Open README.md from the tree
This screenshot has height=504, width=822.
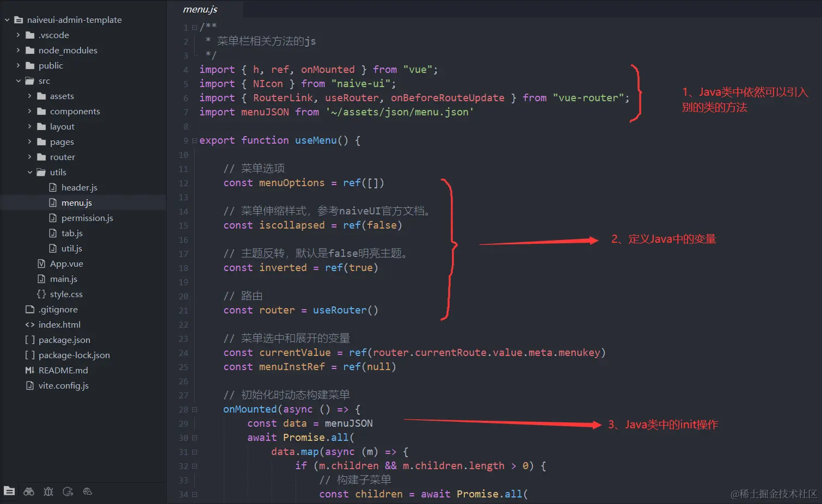tap(63, 370)
